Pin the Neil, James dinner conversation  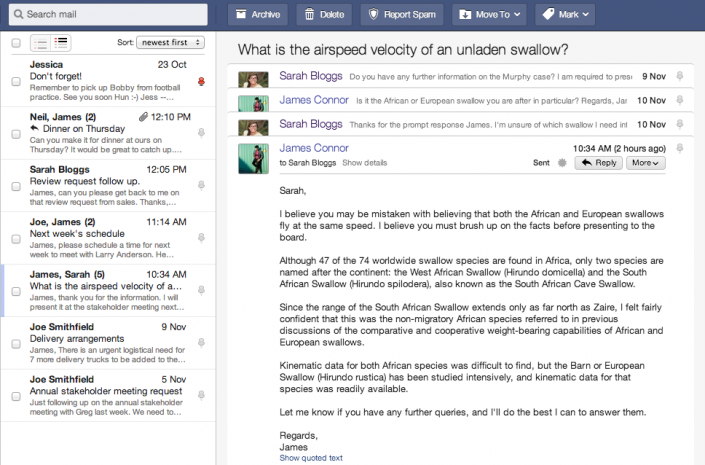(x=201, y=132)
